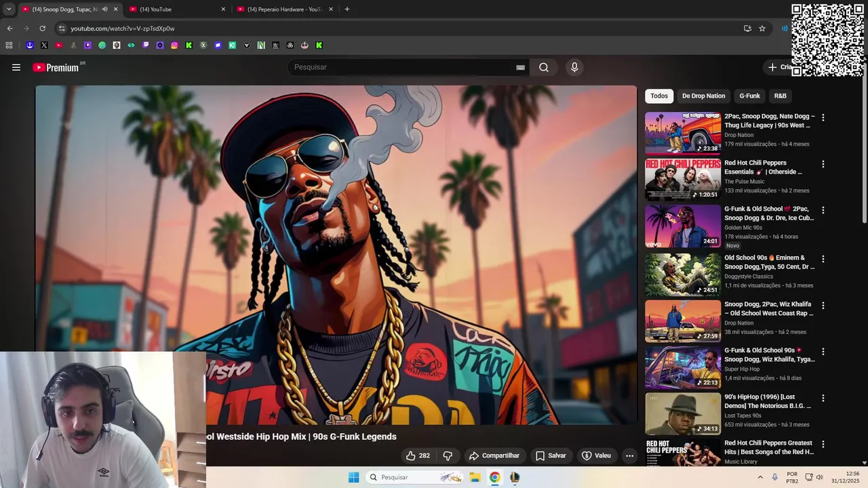Screen dimensions: 868x488
Task: Open the 24:01 Golden Mic 90s thumbnail
Action: pyautogui.click(x=683, y=226)
